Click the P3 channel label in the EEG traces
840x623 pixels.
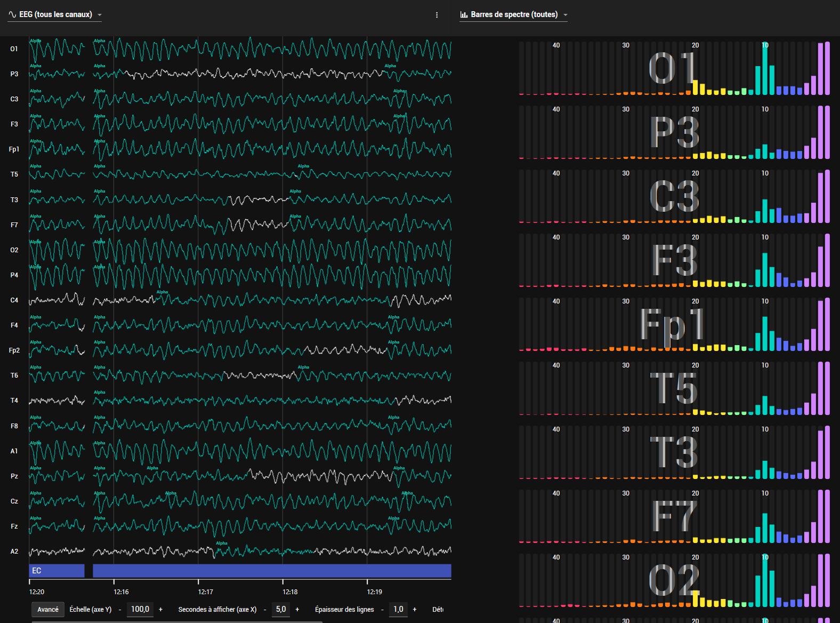point(14,74)
